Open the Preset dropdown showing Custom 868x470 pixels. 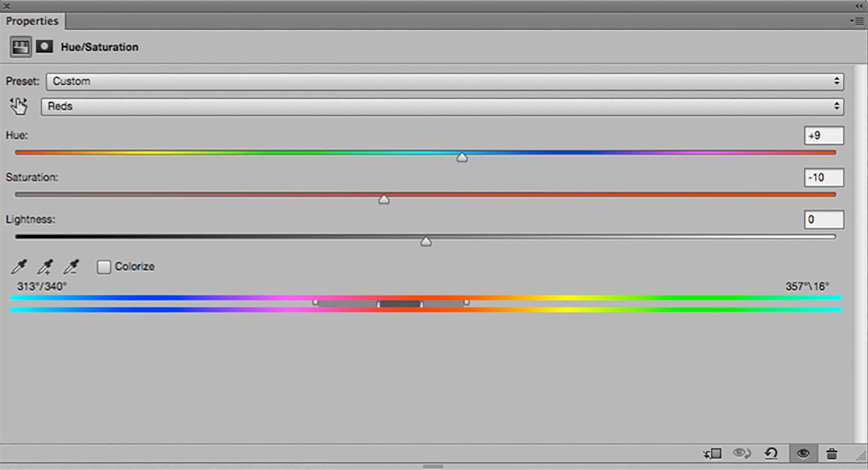(444, 81)
